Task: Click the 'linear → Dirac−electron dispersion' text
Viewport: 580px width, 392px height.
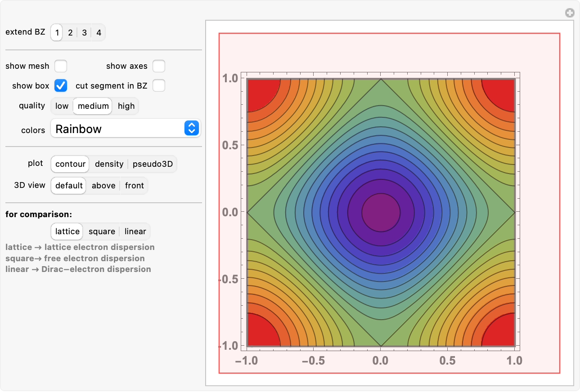Action: pos(78,269)
